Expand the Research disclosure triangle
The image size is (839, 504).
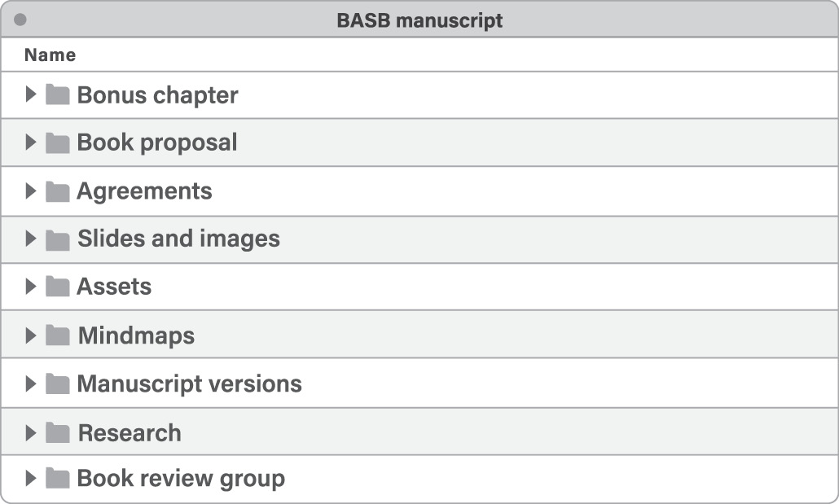click(x=31, y=432)
